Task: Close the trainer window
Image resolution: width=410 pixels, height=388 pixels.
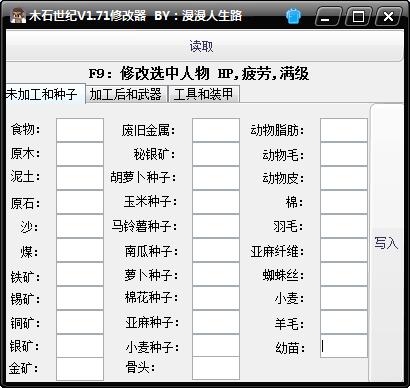Action: (388, 17)
